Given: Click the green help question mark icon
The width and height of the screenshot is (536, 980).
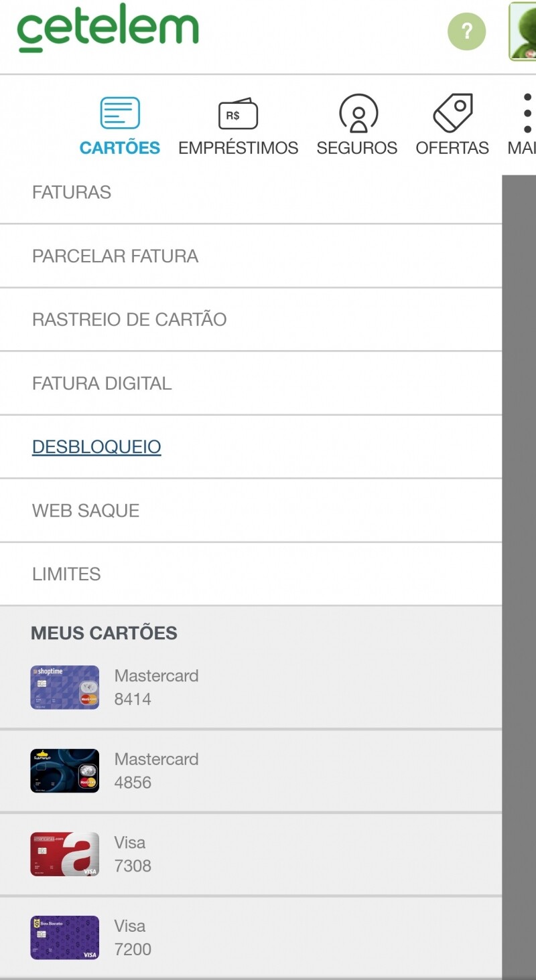Looking at the screenshot, I should coord(466,31).
